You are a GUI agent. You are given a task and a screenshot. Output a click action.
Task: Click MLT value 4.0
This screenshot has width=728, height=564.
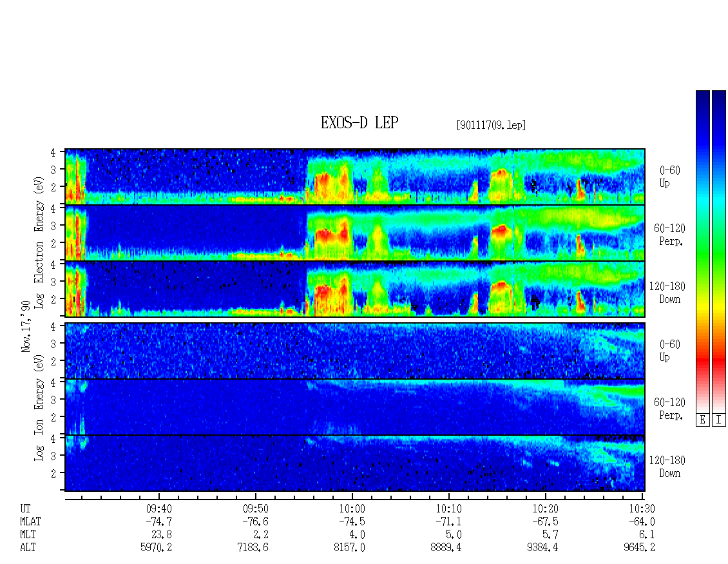coord(358,534)
